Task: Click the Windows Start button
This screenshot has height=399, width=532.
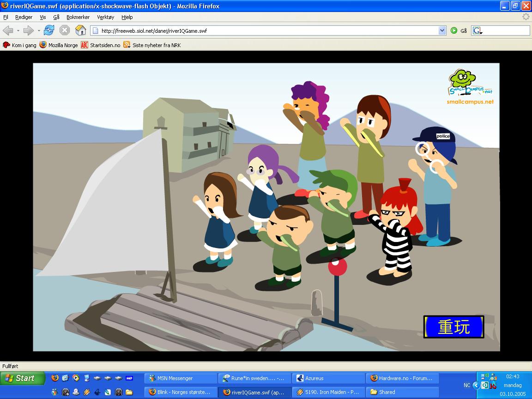Action: coord(22,378)
